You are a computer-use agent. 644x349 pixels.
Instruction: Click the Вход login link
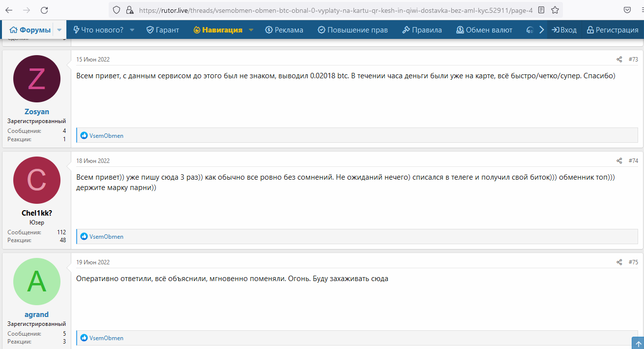564,30
